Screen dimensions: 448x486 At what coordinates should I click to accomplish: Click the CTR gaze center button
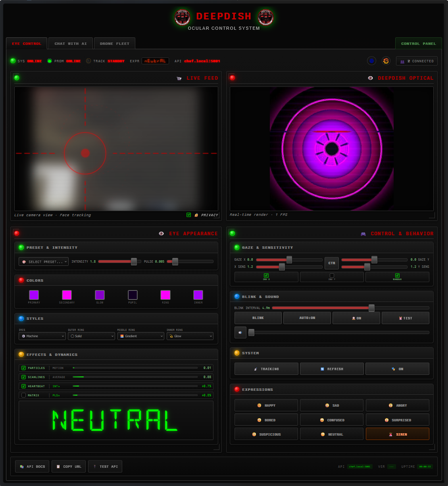pos(332,263)
